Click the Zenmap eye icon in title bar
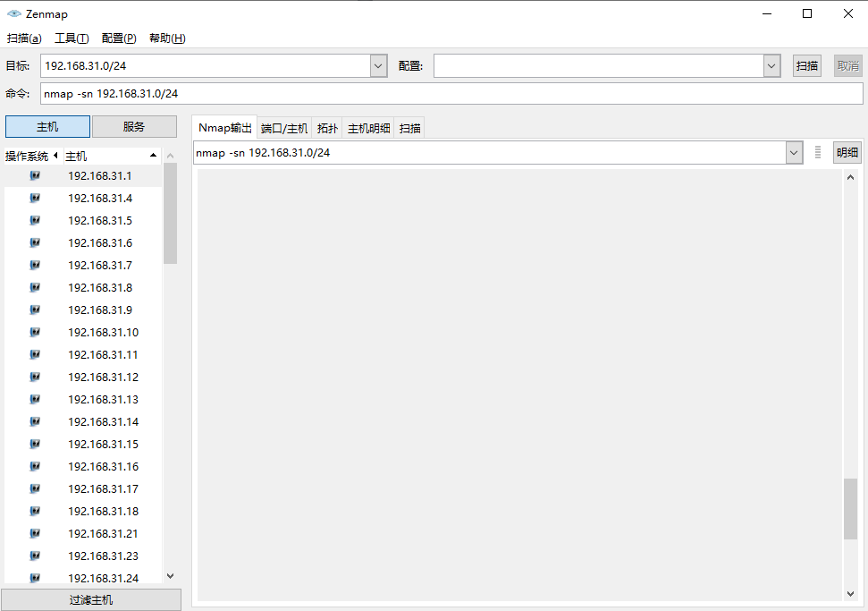Image resolution: width=868 pixels, height=611 pixels. [x=13, y=13]
